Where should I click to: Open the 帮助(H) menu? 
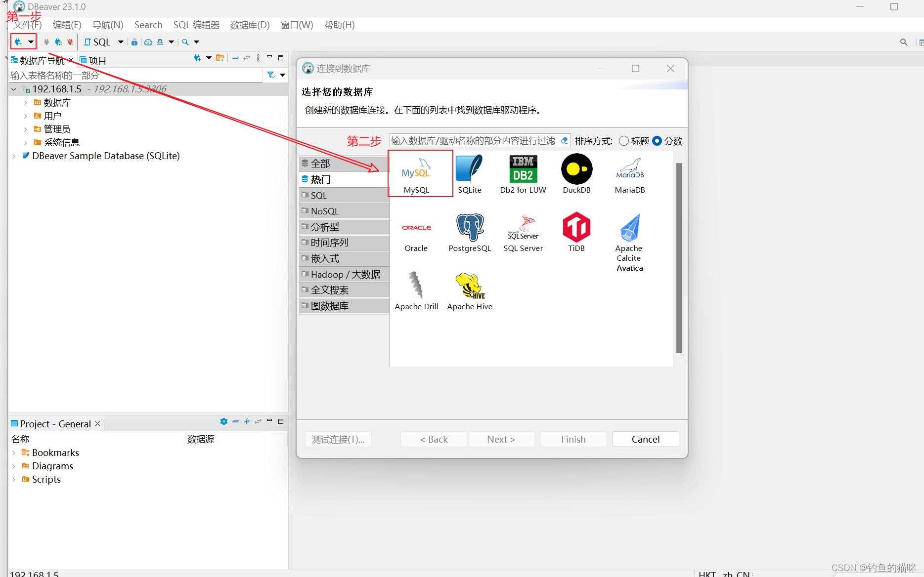(339, 25)
